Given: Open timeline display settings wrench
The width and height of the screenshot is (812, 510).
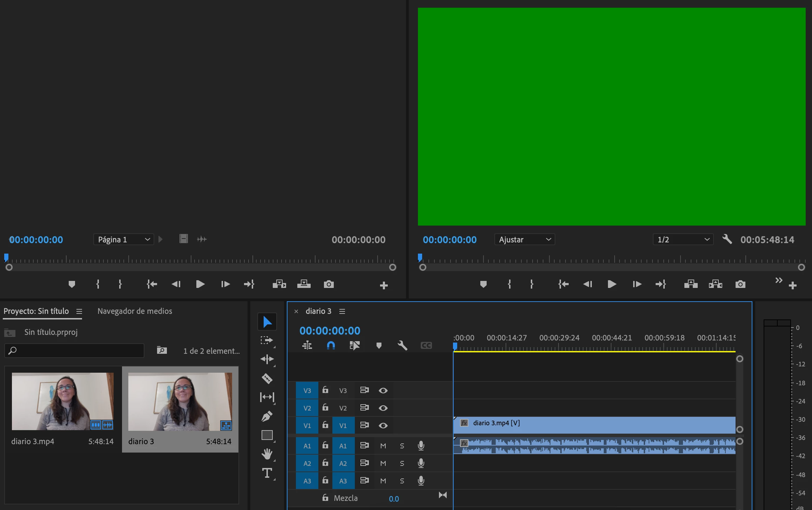Looking at the screenshot, I should (402, 346).
